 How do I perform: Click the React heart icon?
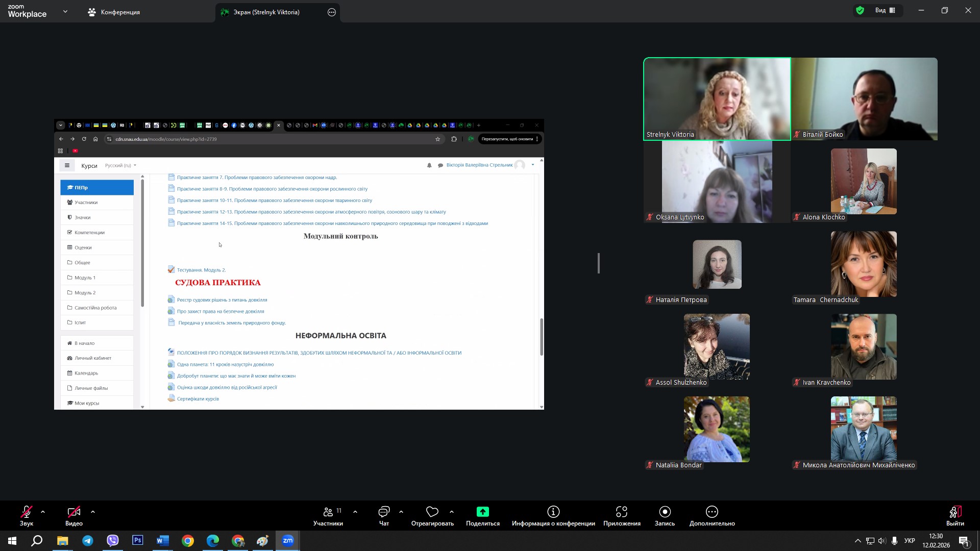[432, 512]
